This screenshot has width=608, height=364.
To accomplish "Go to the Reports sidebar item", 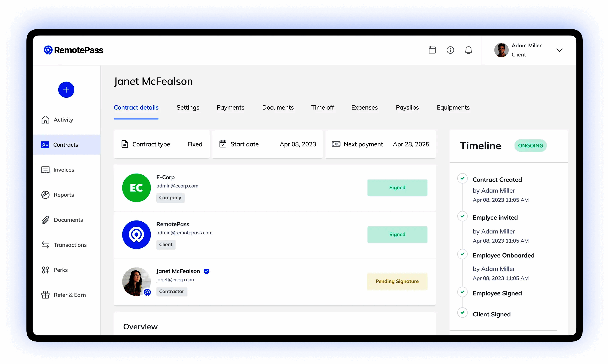I will (64, 195).
